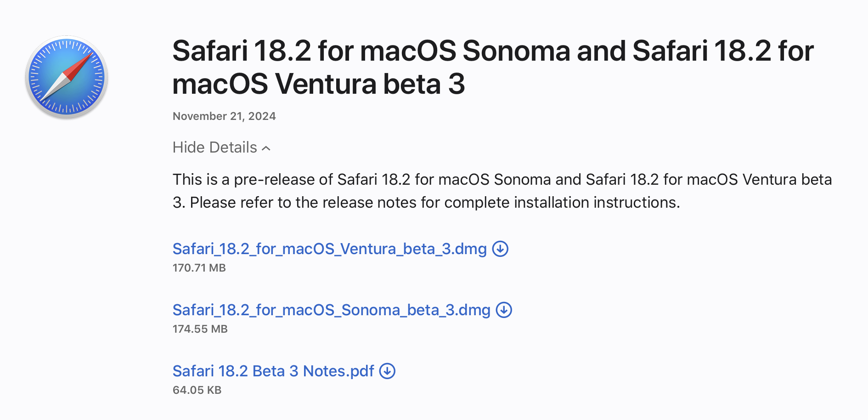Click the 170.71 MB file size text
Screen dimensions: 868x420
tap(199, 268)
